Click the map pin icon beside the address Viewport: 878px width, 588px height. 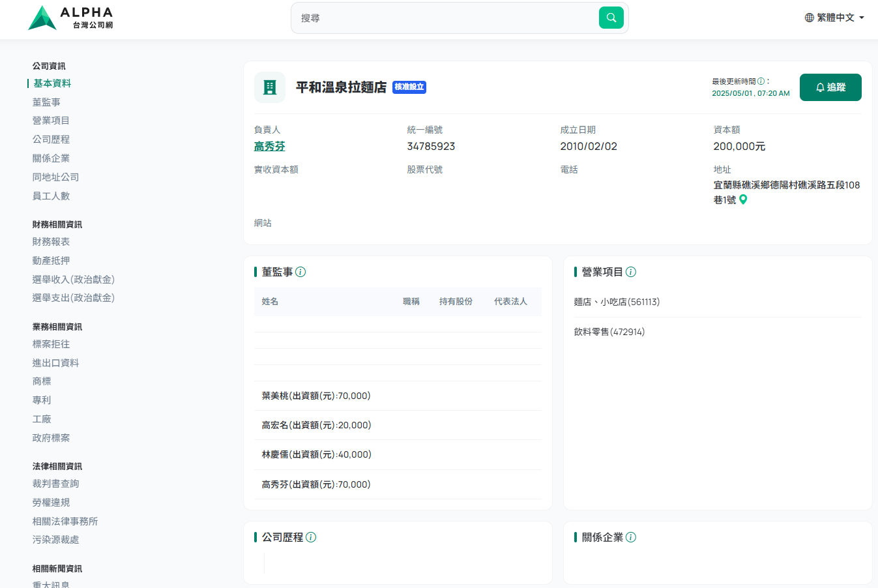click(743, 199)
